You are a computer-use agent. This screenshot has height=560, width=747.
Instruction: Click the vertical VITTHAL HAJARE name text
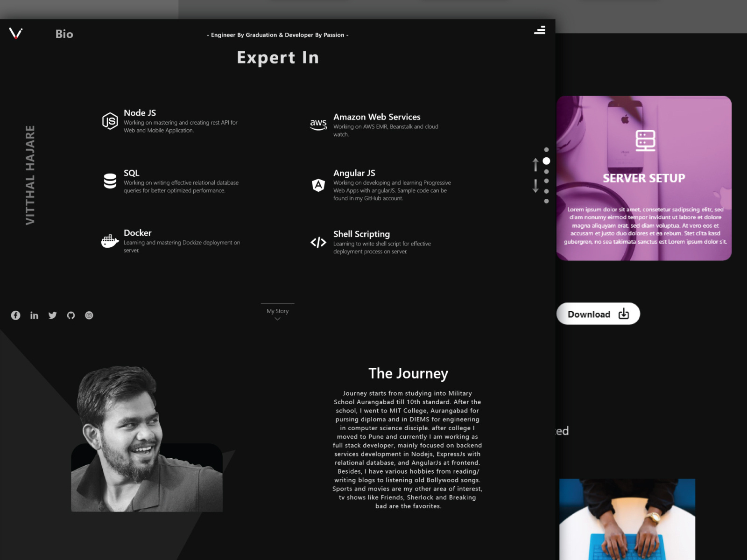[x=30, y=175]
